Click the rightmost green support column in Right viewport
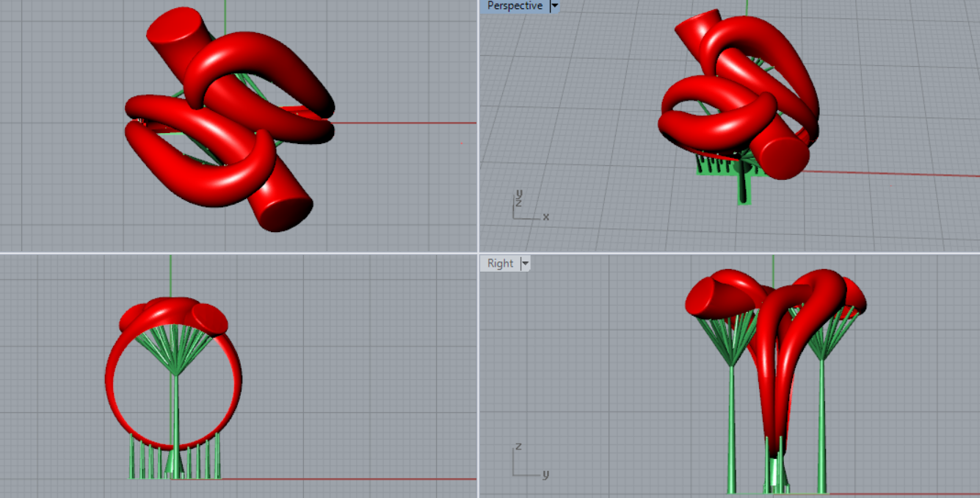980x498 pixels. [x=821, y=426]
